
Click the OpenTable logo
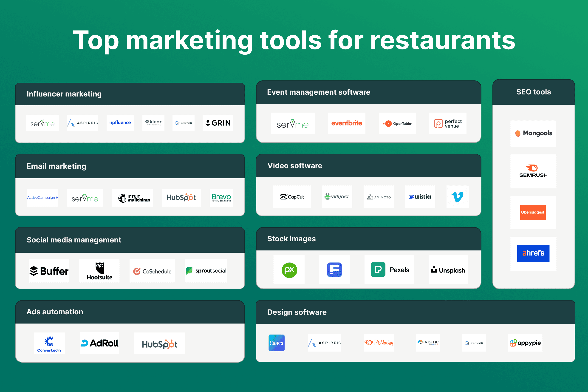tap(397, 123)
